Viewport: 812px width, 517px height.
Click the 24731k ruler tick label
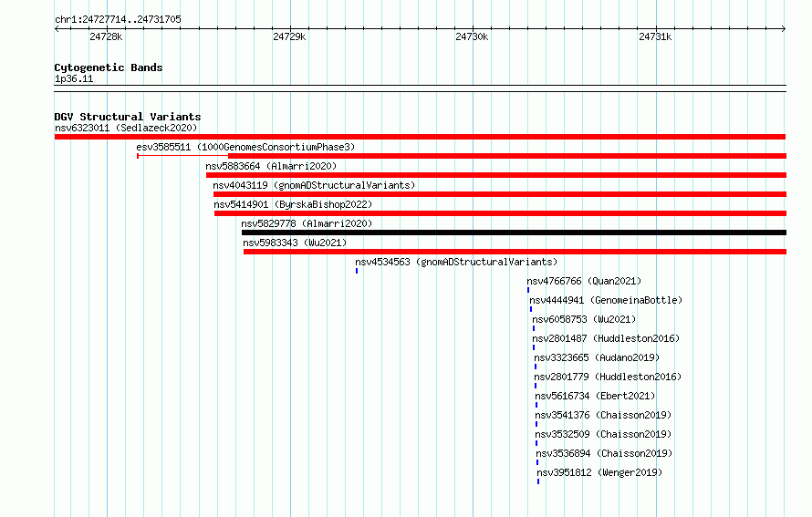tap(655, 36)
